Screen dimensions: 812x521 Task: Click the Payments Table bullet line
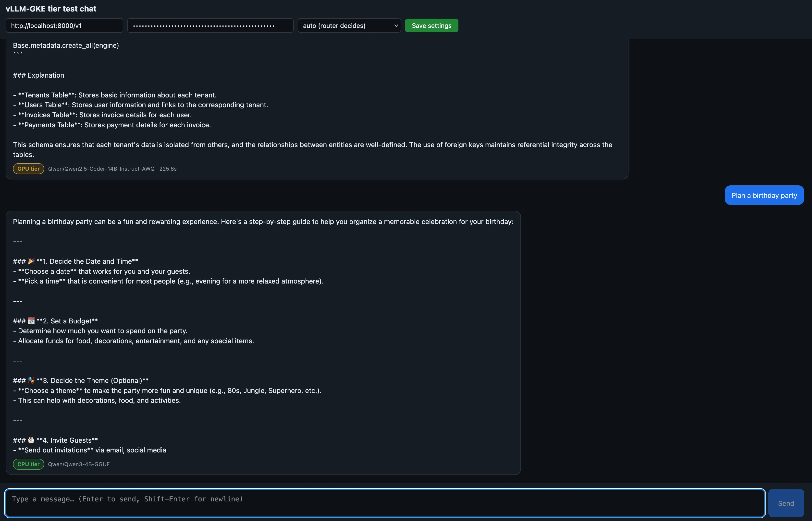click(x=112, y=125)
